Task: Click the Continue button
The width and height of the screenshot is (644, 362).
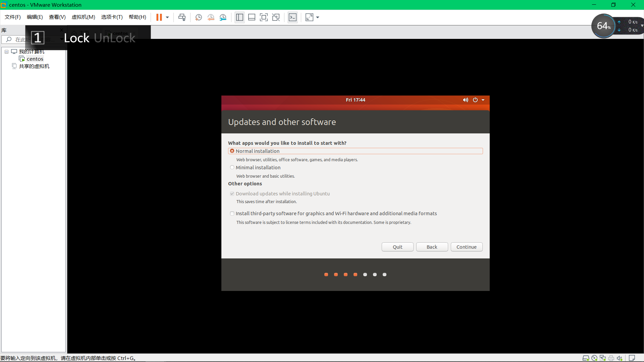Action: (x=467, y=247)
